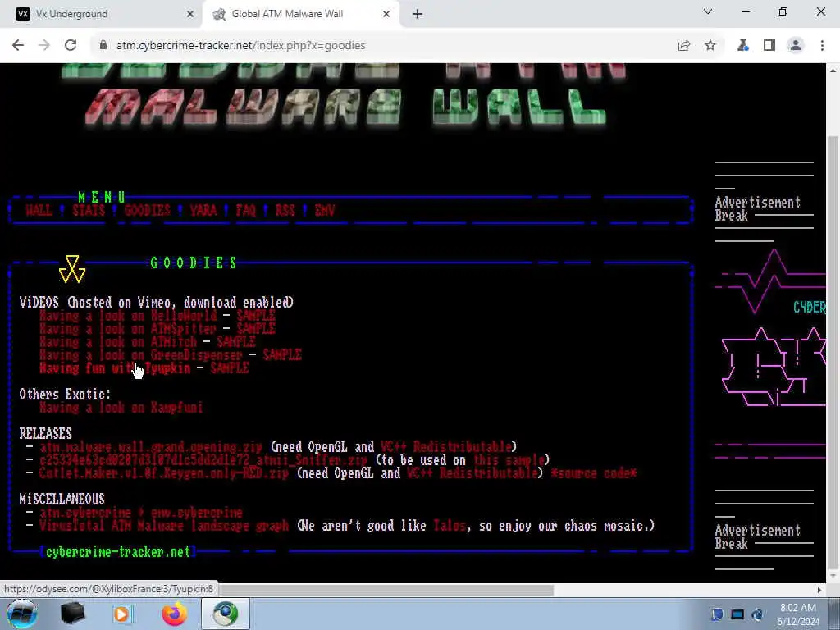Download the SAMPLE for HelloWorld

[256, 316]
